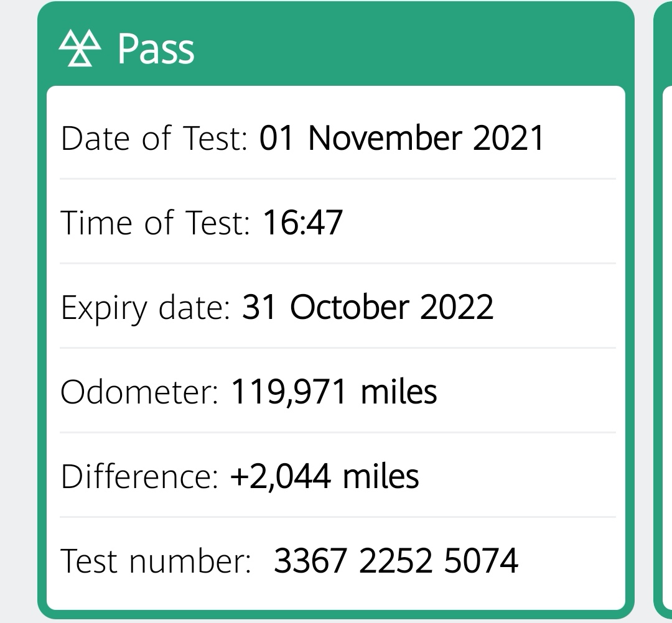Click the Difference label
The image size is (672, 623).
coord(139,476)
